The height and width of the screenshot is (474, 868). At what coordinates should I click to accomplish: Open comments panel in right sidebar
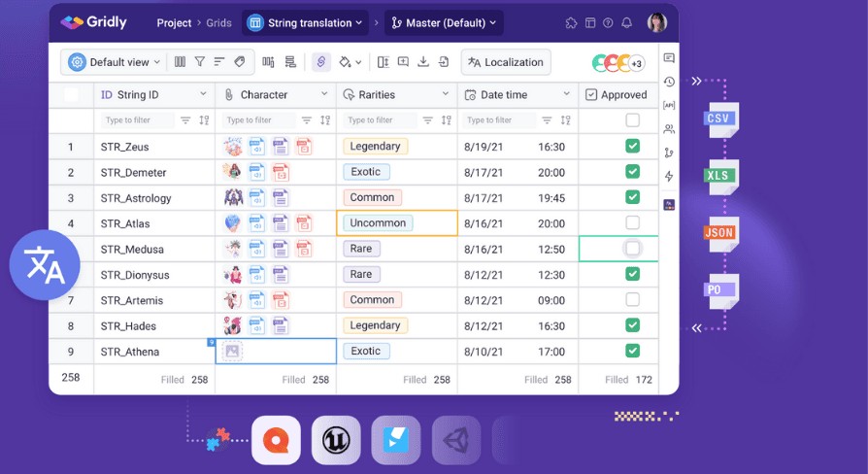click(x=669, y=58)
